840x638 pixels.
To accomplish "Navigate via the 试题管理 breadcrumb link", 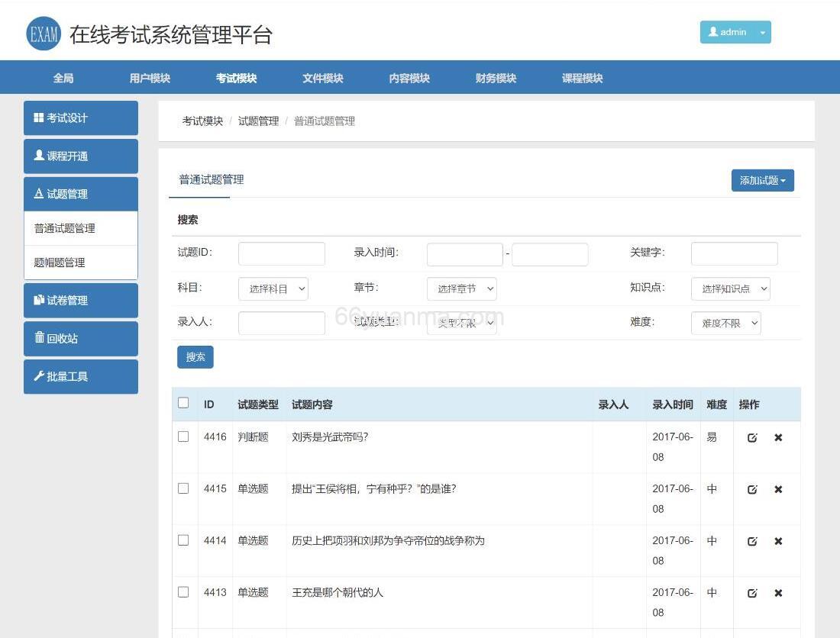I will coord(259,121).
